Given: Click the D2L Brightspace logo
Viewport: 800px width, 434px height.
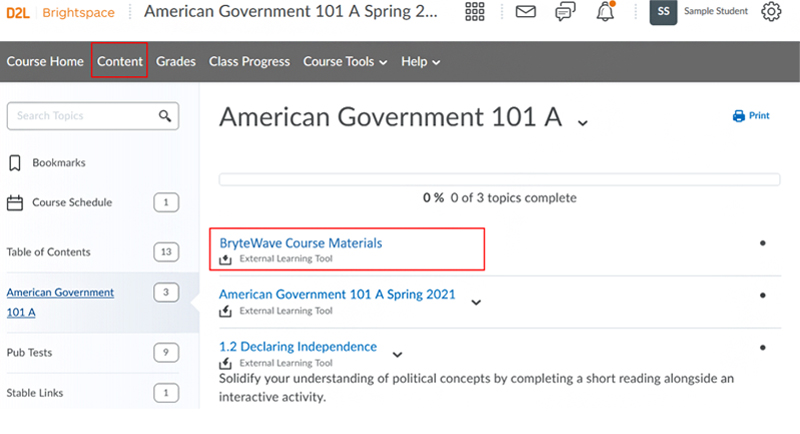Looking at the screenshot, I should (60, 12).
